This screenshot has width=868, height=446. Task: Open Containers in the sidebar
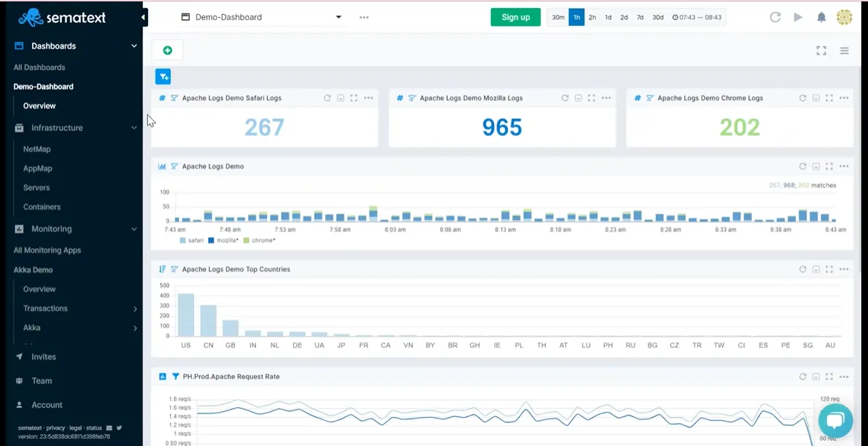[x=42, y=207]
